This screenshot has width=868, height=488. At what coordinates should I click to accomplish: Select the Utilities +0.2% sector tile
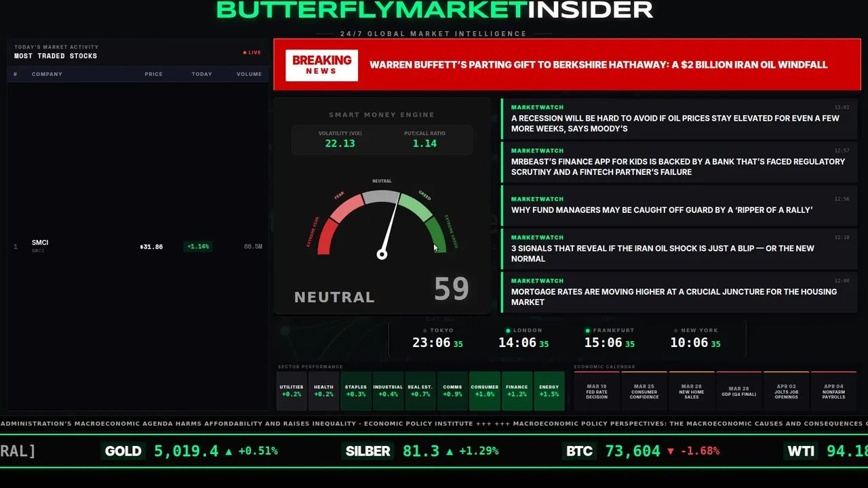point(292,391)
